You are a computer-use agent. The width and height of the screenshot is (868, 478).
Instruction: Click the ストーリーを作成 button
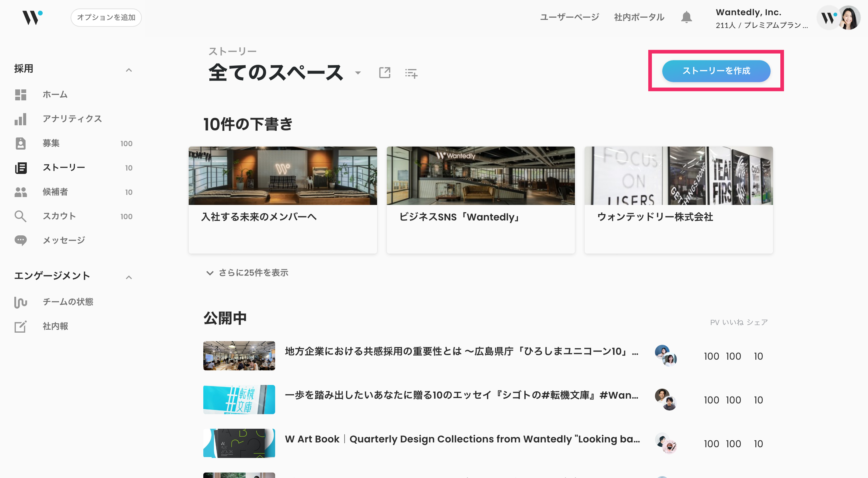(x=716, y=71)
